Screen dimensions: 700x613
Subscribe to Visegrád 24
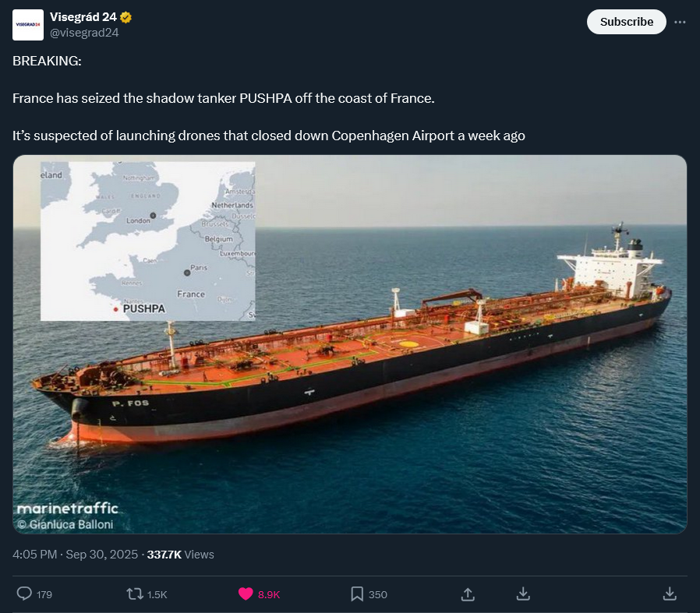[x=626, y=22]
